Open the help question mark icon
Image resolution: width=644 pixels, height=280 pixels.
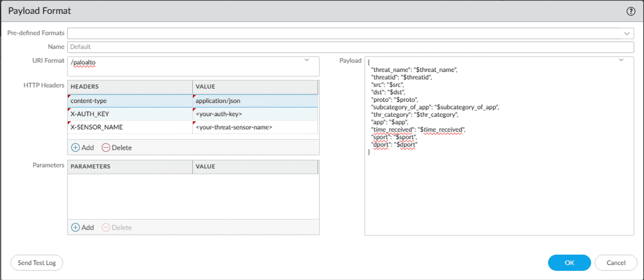pos(631,11)
